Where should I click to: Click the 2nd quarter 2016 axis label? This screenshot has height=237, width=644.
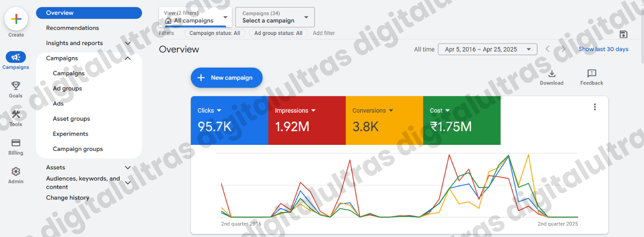click(241, 224)
